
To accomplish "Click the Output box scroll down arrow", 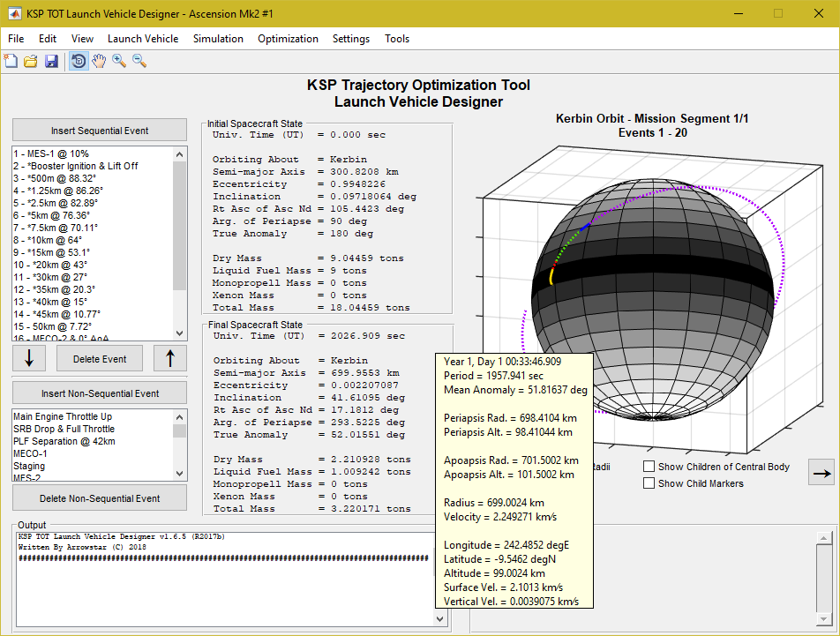I will 439,619.
